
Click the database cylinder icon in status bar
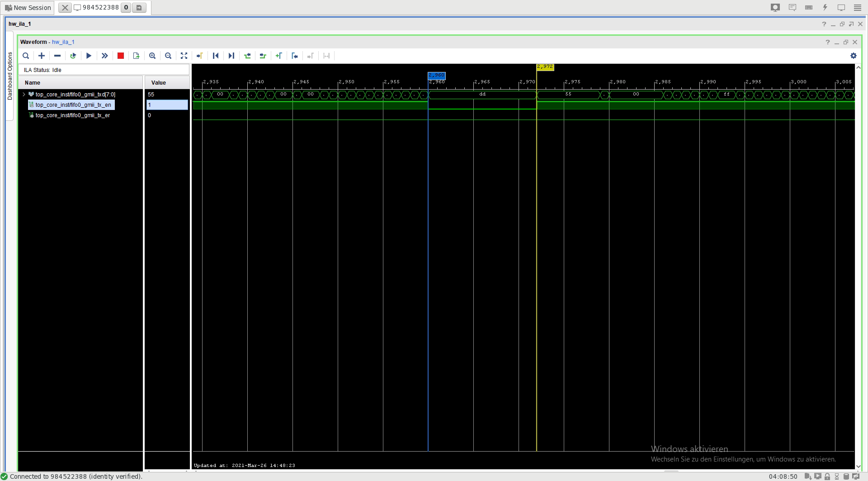tap(846, 476)
